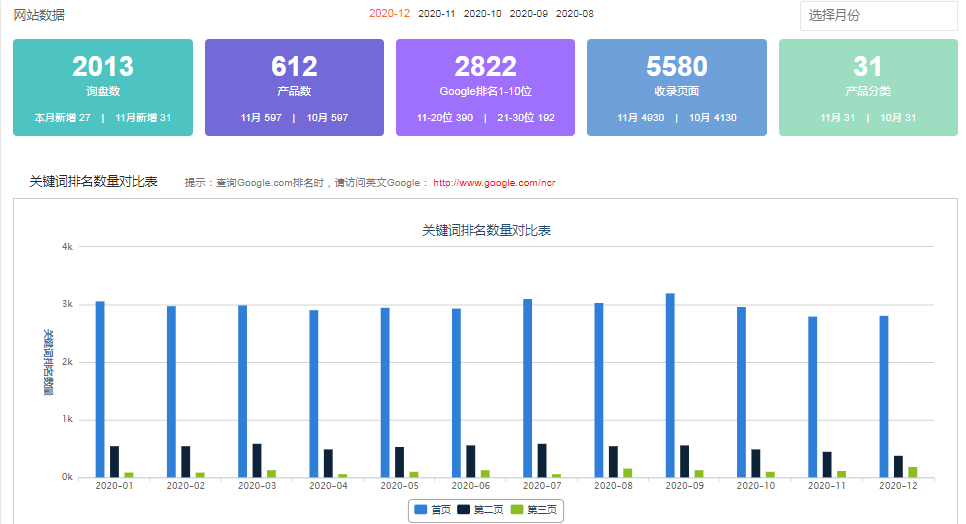Click the blue 首页 bar for 2020-09
966x524 pixels.
670,386
